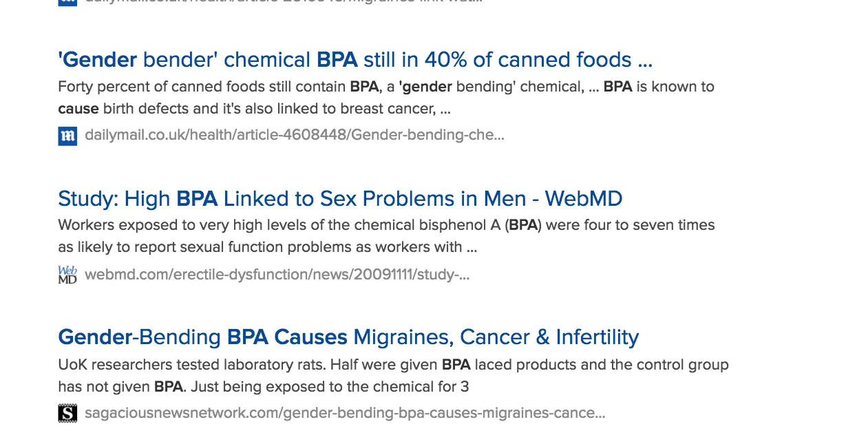This screenshot has width=868, height=435.
Task: Click the Daily Mail favicon beside article-4608448 URL
Action: tap(67, 136)
